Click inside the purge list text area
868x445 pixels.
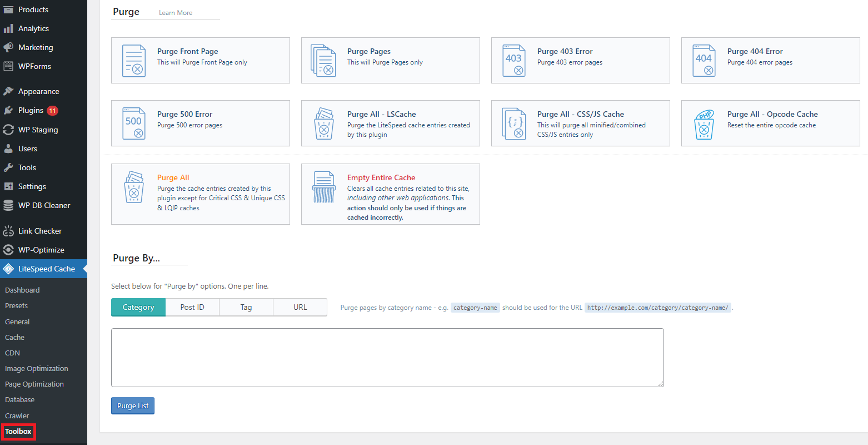387,357
